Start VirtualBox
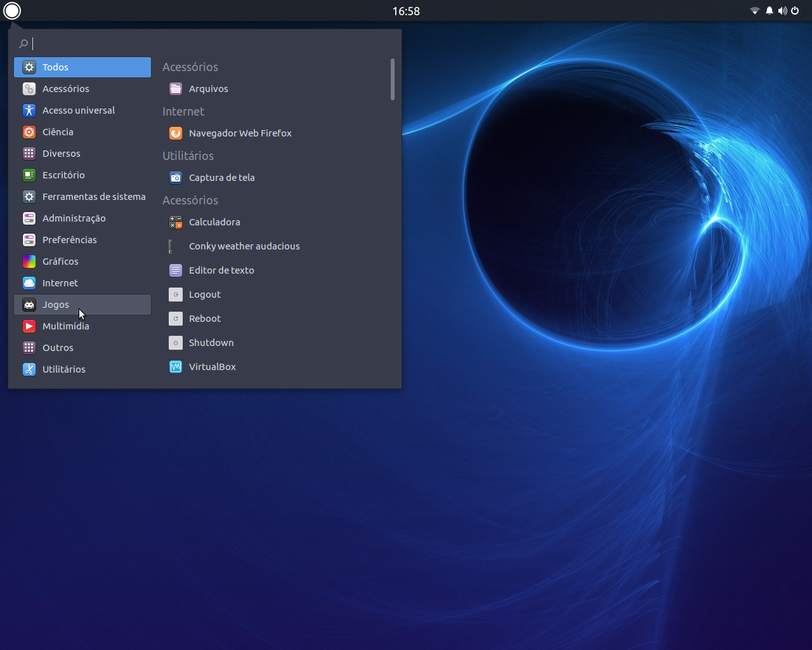The height and width of the screenshot is (650, 812). [212, 367]
